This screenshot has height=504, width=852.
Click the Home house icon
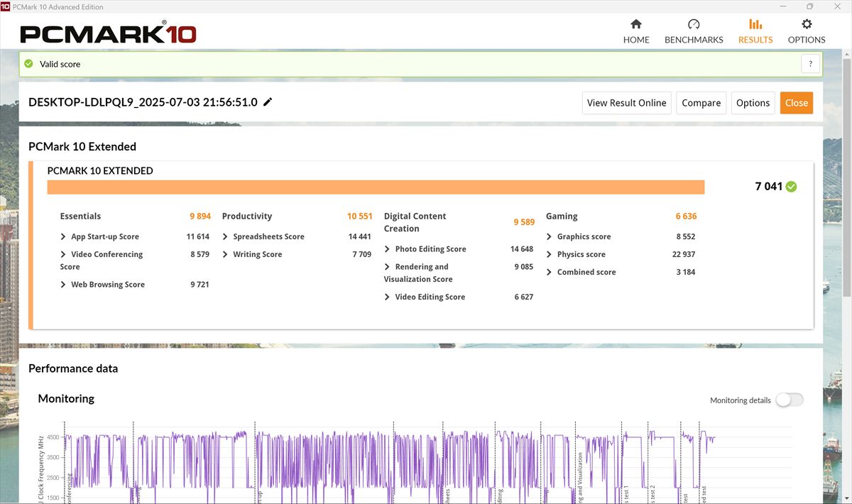(636, 24)
